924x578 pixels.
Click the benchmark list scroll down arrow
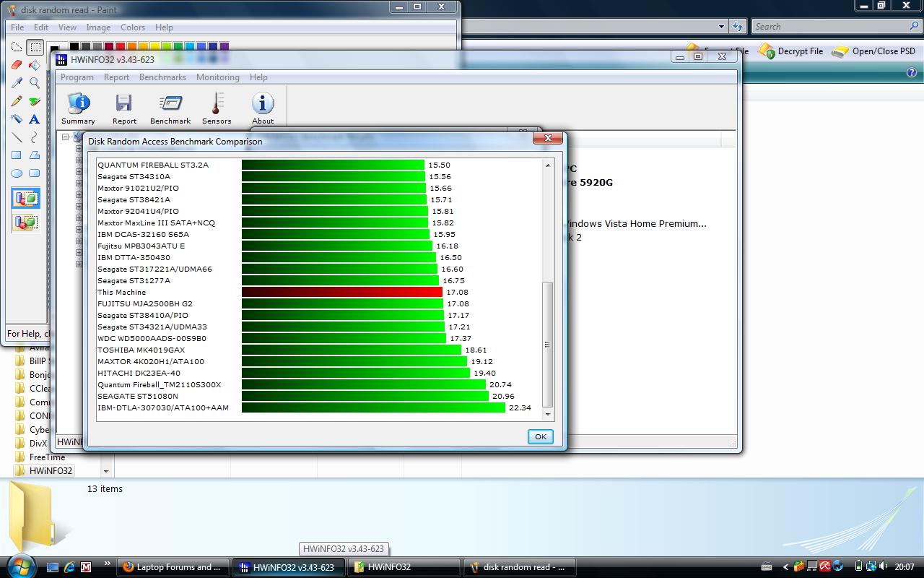[x=548, y=415]
